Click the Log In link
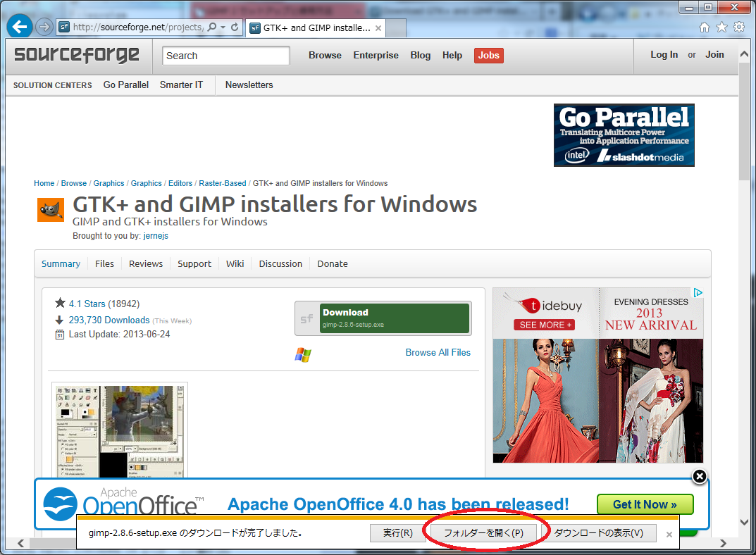 (664, 54)
